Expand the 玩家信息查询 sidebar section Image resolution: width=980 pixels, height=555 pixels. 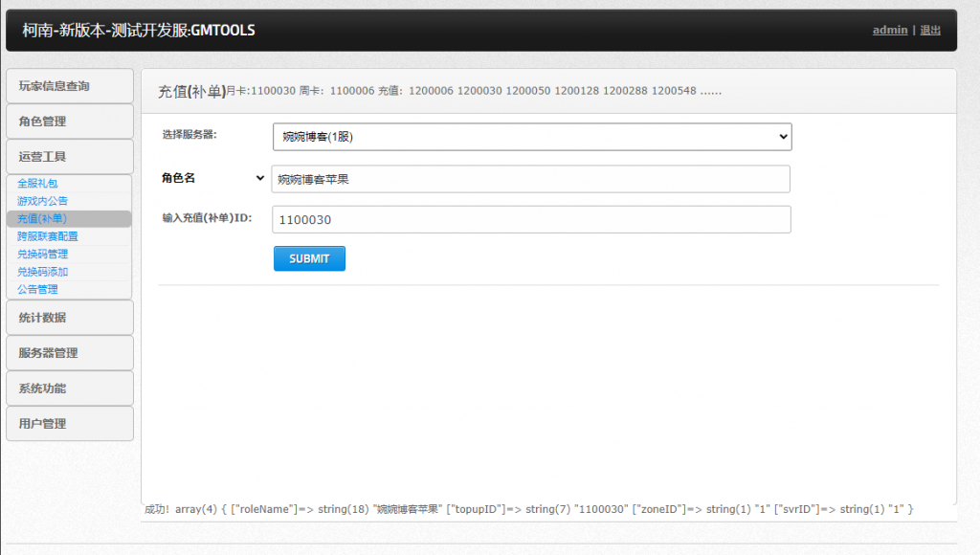69,86
